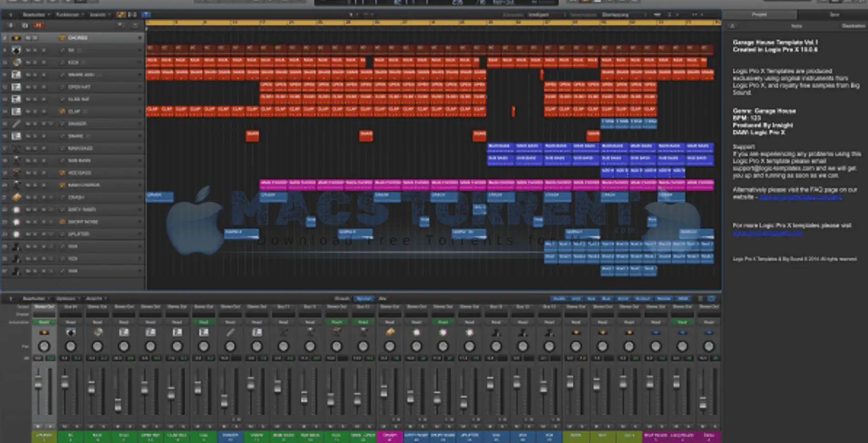Click the CLAP track instrument icon
Viewport: 868px width, 443px height.
[16, 111]
